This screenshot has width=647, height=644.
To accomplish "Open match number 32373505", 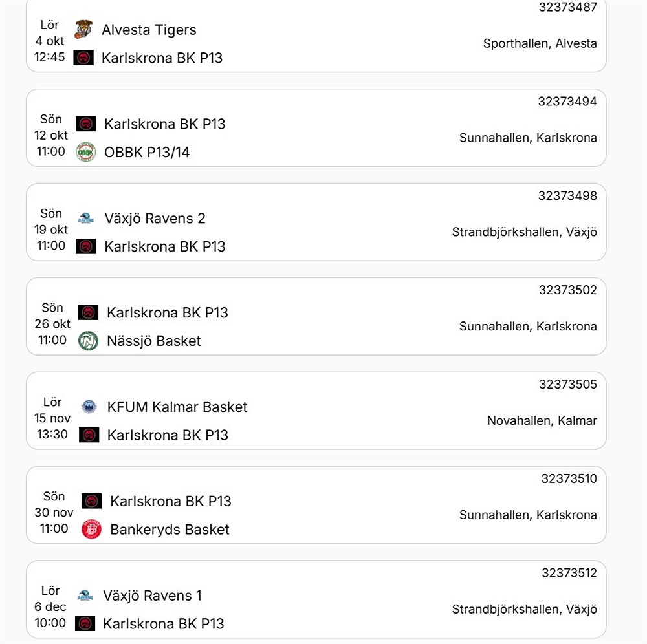I will tap(567, 385).
